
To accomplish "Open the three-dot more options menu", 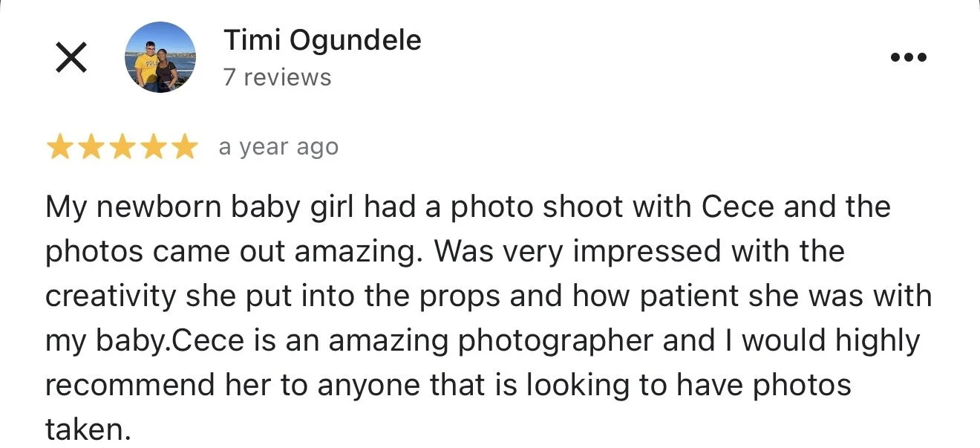I will click(x=908, y=57).
